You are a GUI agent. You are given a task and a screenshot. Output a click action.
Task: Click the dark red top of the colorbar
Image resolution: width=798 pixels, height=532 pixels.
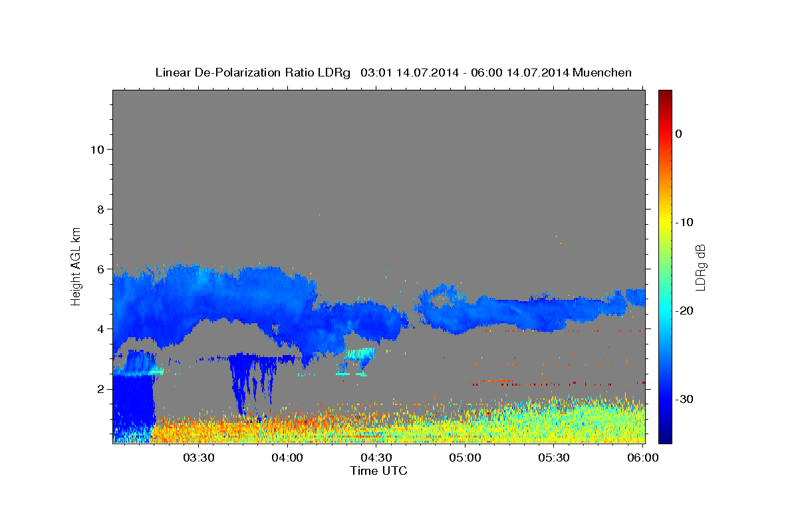pos(665,95)
